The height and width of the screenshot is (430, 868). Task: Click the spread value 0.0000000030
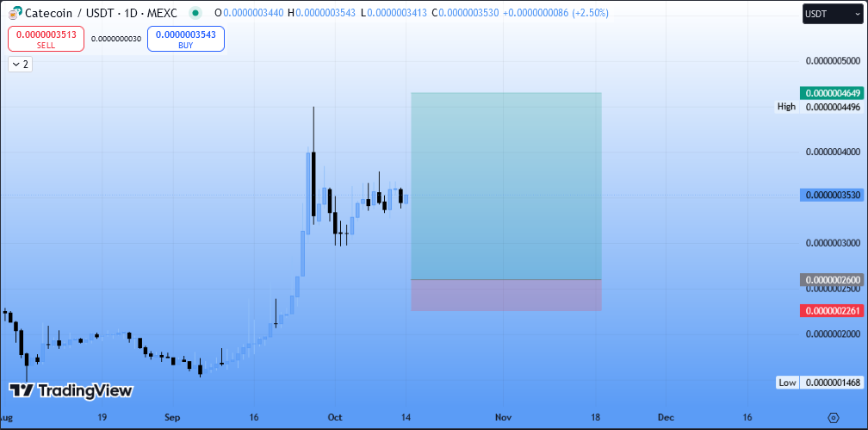tap(115, 39)
